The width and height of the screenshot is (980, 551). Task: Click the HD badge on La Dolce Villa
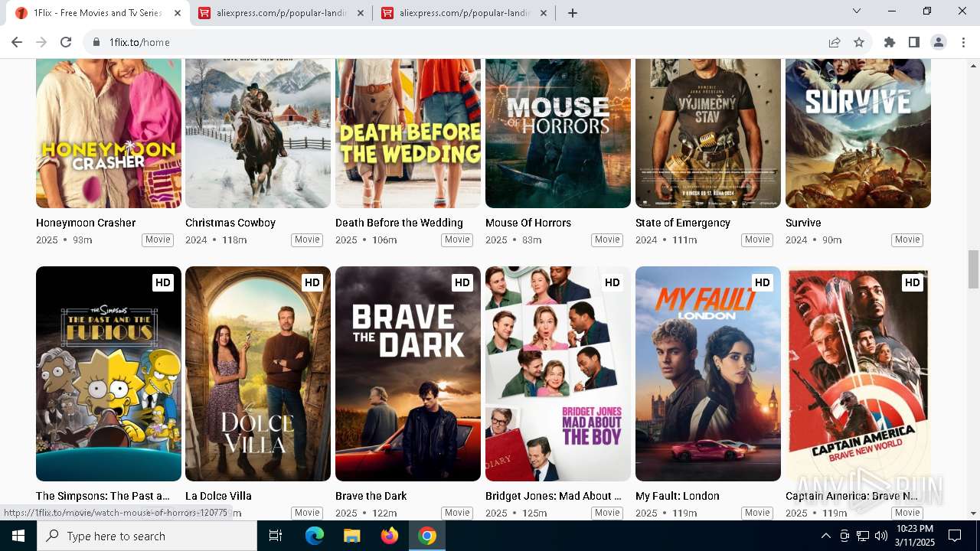coord(312,282)
